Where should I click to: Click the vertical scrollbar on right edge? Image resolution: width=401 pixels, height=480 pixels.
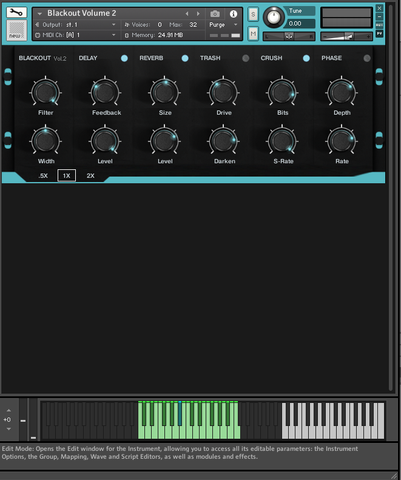point(391,197)
